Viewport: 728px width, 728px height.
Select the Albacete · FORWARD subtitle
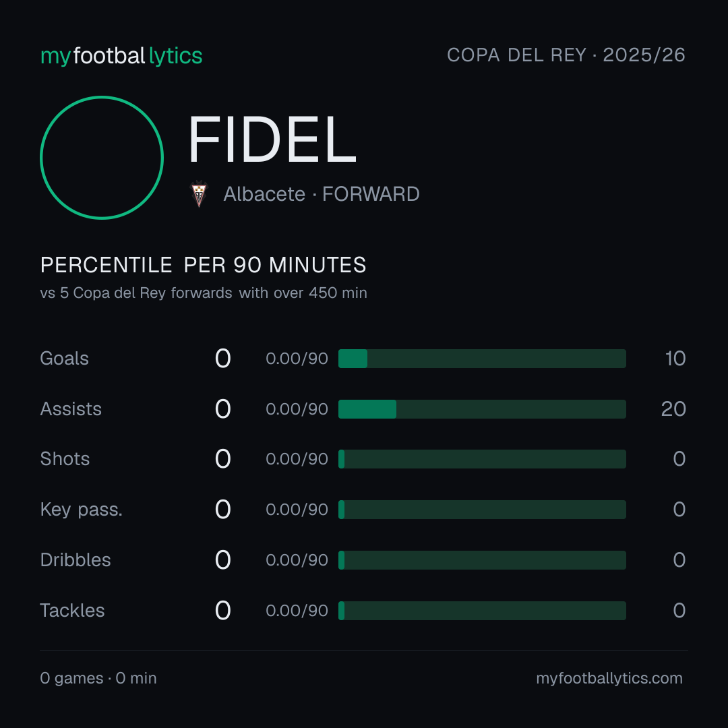322,194
